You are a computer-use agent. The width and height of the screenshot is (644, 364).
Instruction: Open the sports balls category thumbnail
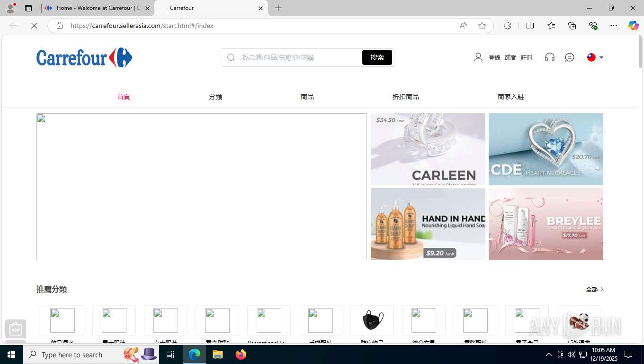click(579, 320)
